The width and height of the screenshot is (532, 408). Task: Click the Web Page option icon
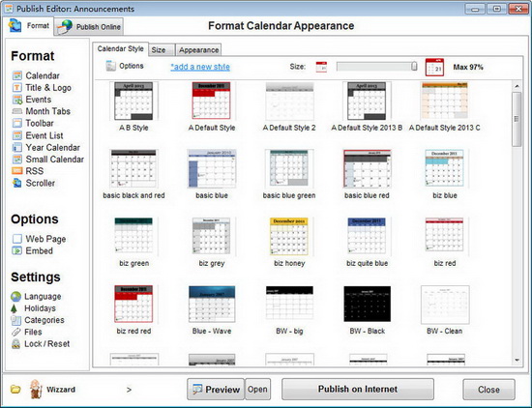point(17,239)
